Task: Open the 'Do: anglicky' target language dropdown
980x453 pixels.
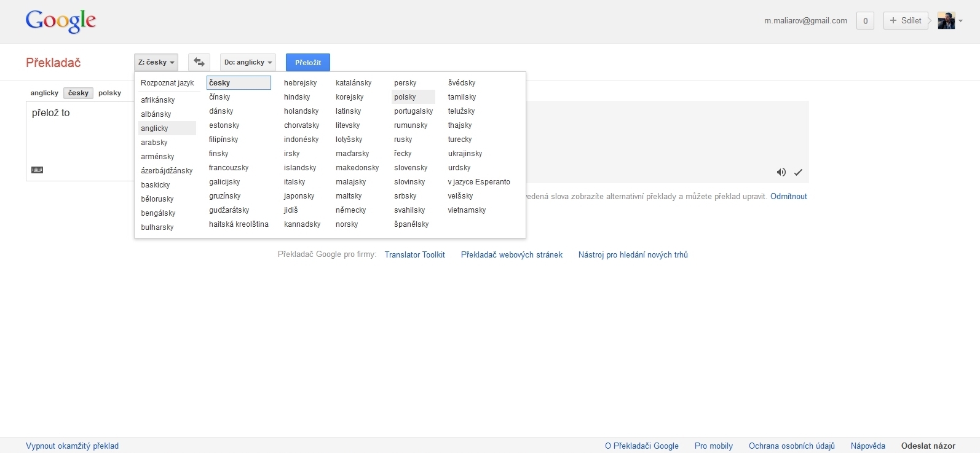Action: tap(248, 62)
